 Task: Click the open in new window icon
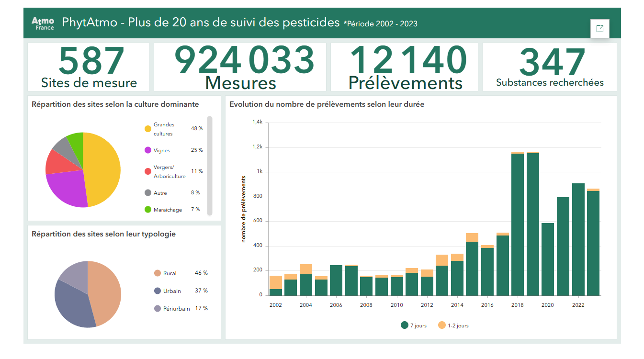point(599,29)
